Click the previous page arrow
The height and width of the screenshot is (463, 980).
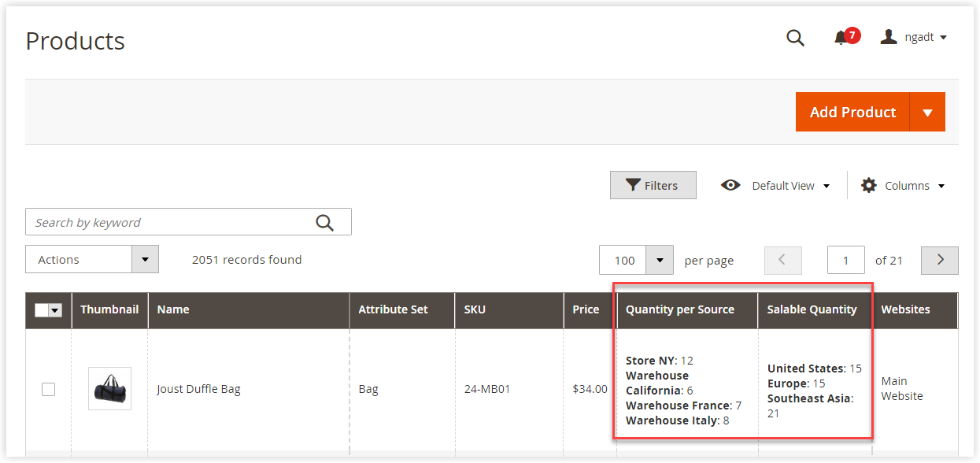[782, 260]
